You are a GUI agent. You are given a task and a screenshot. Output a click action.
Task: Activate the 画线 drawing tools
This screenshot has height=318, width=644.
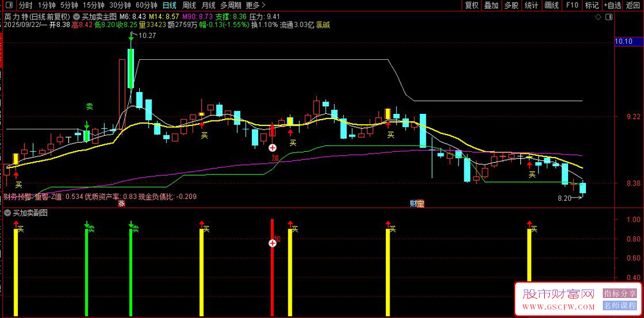click(x=552, y=5)
